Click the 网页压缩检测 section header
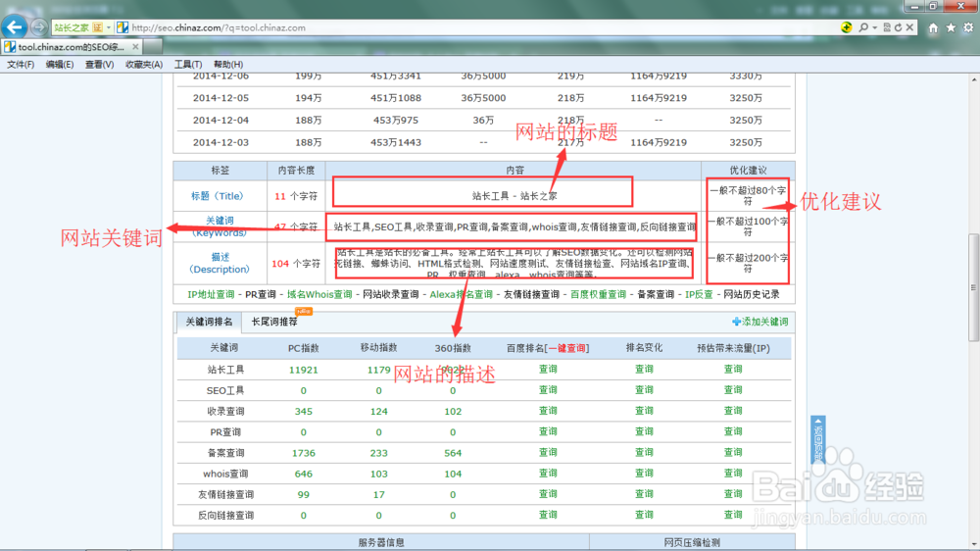Image resolution: width=980 pixels, height=551 pixels. (x=692, y=542)
